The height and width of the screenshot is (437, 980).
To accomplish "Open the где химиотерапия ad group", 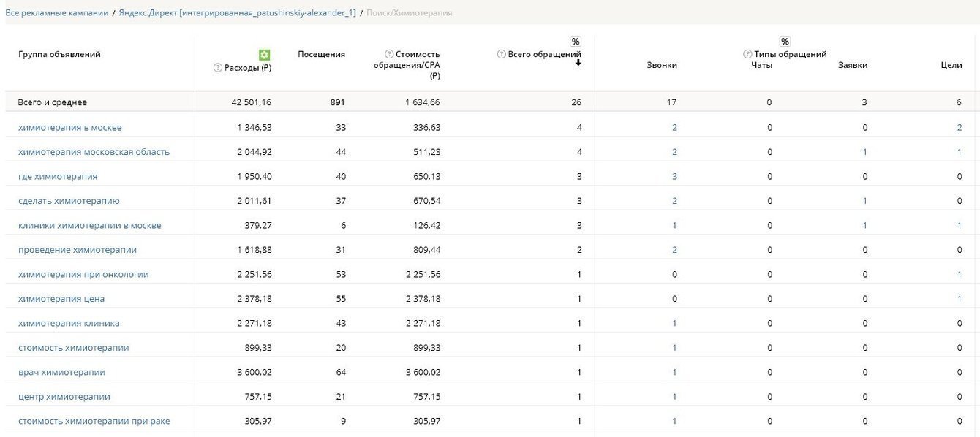I will click(58, 176).
